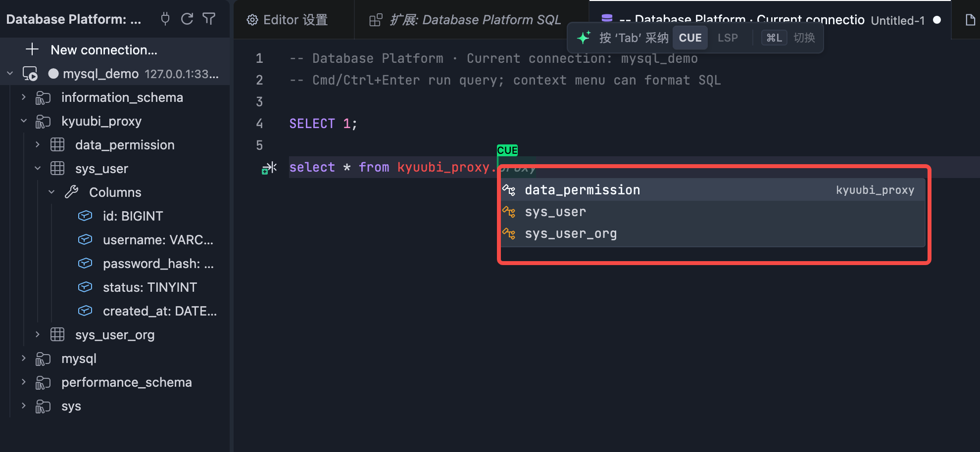Select the id: BIGINT column
The width and height of the screenshot is (980, 452).
133,216
